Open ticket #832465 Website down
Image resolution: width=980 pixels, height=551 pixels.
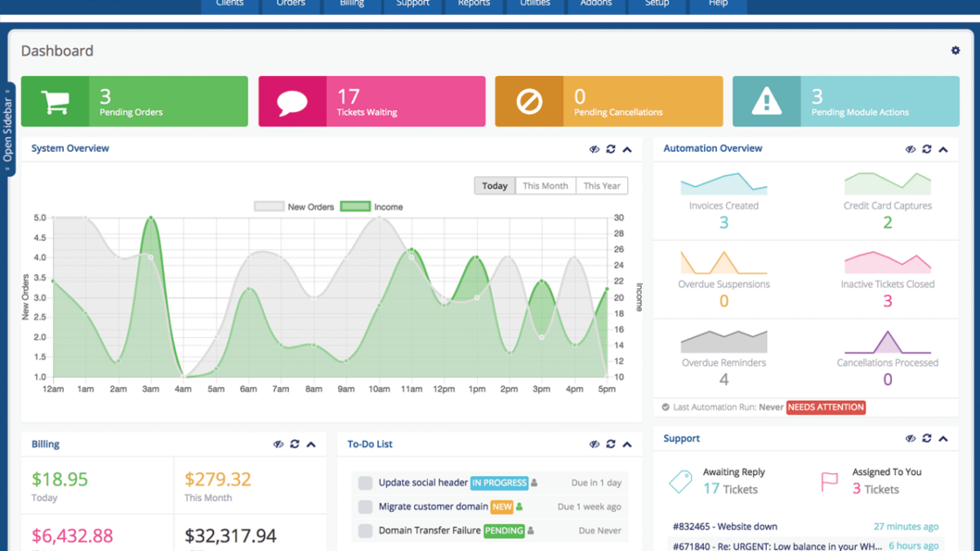(x=724, y=526)
